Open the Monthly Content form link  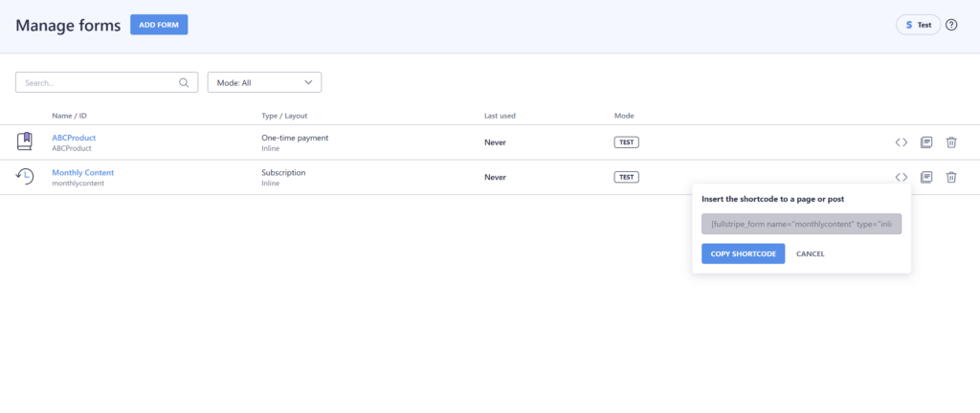point(82,172)
